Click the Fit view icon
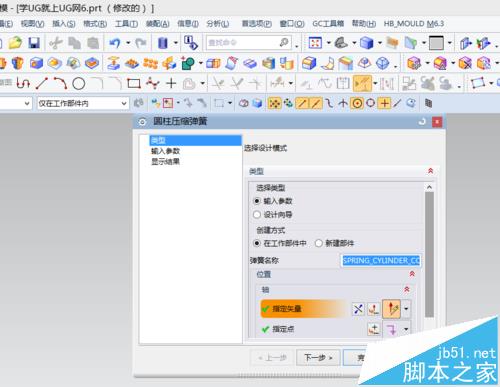Screen dimensions: 500x387 click(x=315, y=43)
